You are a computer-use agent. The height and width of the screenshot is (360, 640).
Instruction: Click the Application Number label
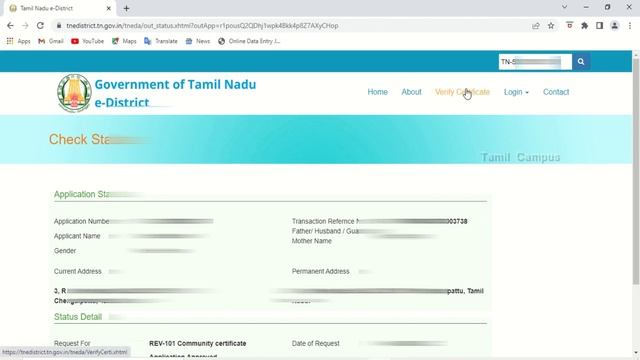click(82, 221)
